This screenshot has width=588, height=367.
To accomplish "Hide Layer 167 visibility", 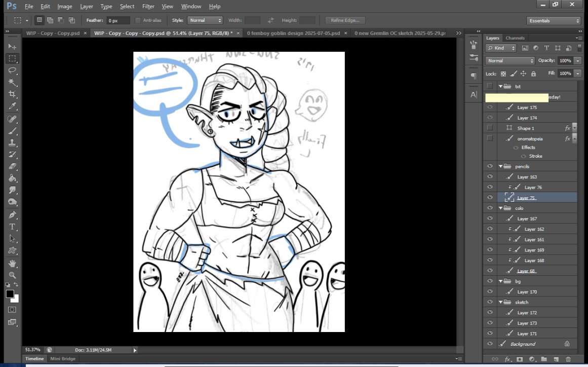I will pyautogui.click(x=490, y=218).
